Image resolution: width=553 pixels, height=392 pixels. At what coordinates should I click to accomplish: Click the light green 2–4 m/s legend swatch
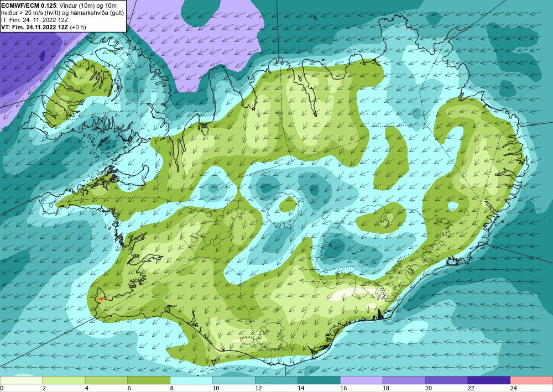click(x=64, y=380)
